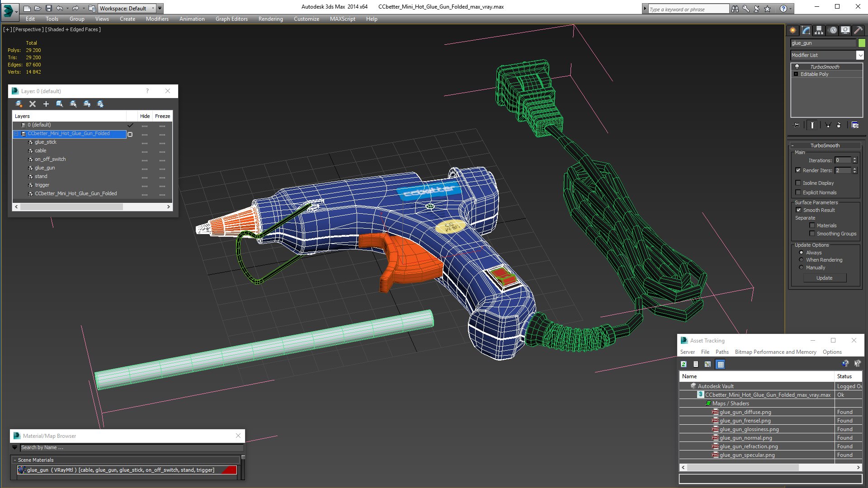
Task: Enable Separate by Smoothing Groups checkbox
Action: 812,234
